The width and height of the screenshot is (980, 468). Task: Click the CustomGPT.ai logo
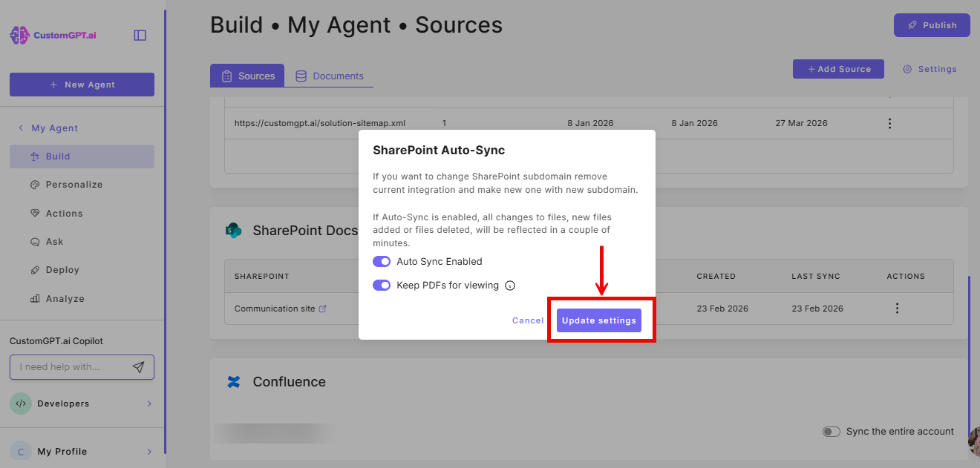click(x=53, y=35)
